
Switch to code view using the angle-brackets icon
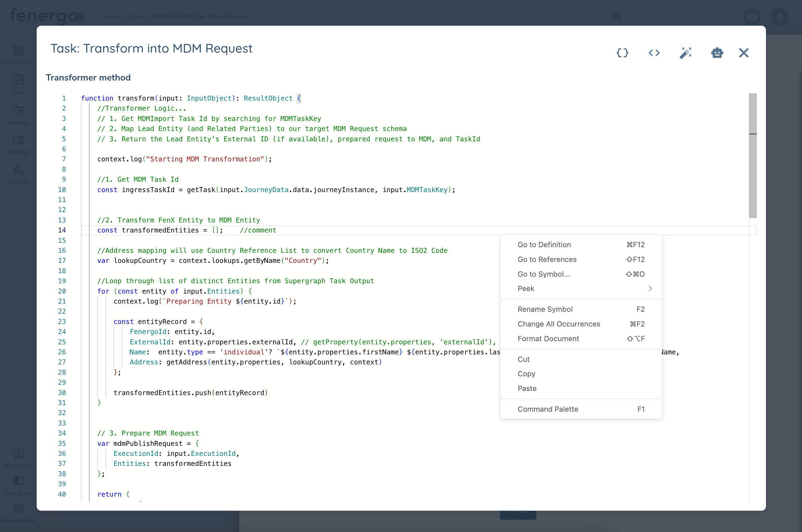pos(654,53)
